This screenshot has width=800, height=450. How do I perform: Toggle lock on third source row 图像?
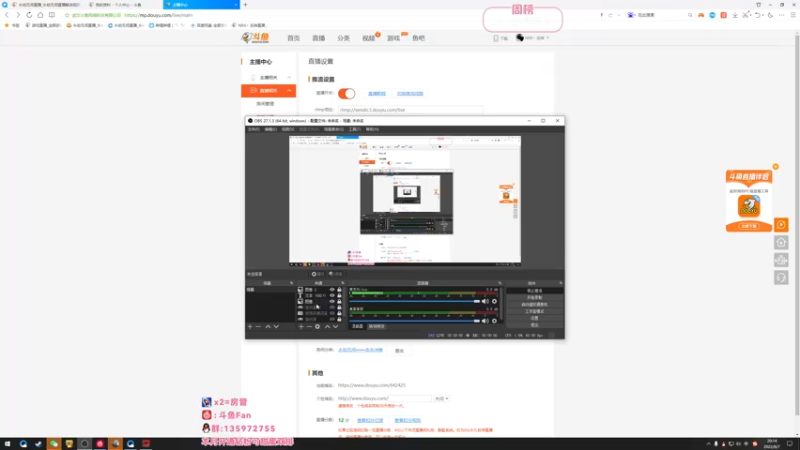coord(339,302)
